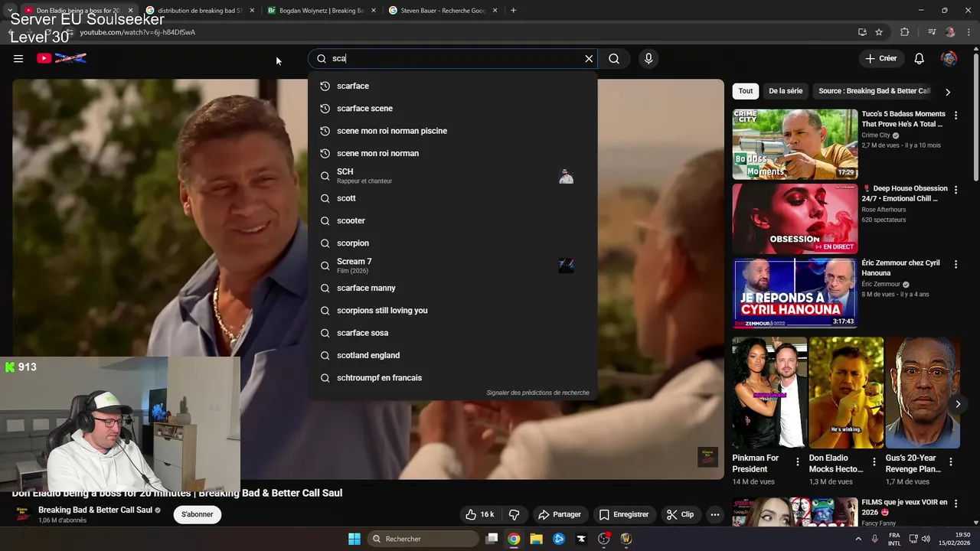Open the YouTube hamburger guide menu
This screenshot has height=551, width=980.
[18, 58]
